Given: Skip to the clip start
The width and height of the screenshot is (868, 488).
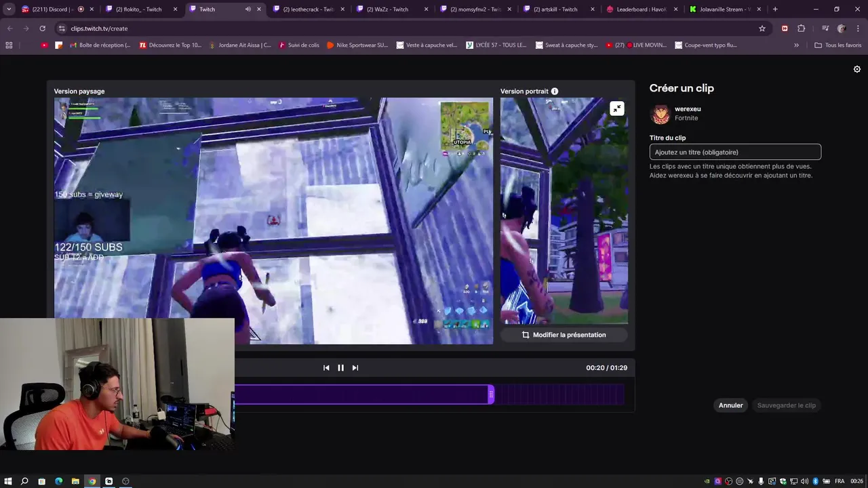Looking at the screenshot, I should click(326, 368).
